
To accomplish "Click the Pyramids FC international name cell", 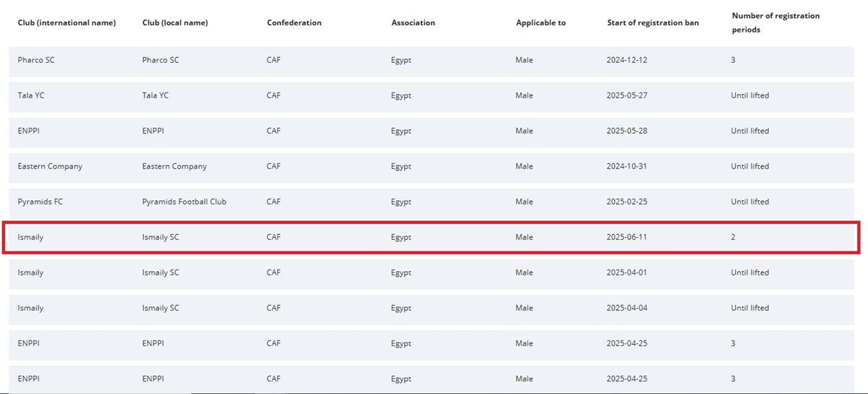I will [x=40, y=202].
